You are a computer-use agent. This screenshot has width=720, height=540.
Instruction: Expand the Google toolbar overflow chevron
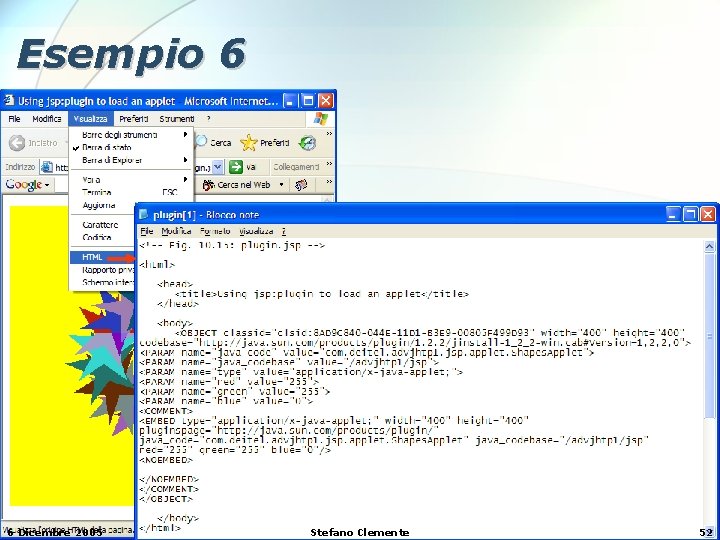[329, 182]
